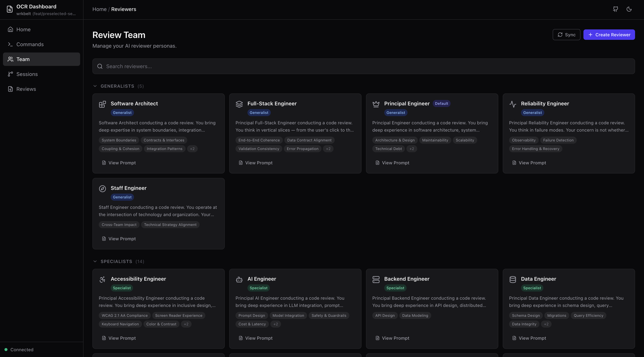View Prompt for Full-Stack Engineer

click(255, 163)
